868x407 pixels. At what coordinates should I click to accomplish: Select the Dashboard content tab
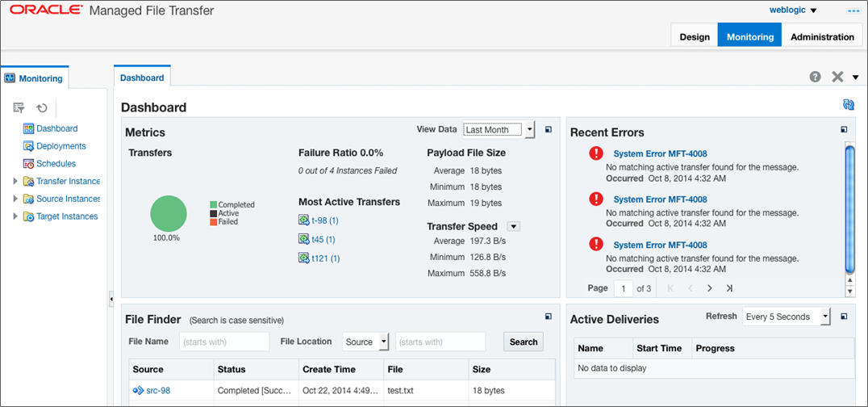pos(142,78)
